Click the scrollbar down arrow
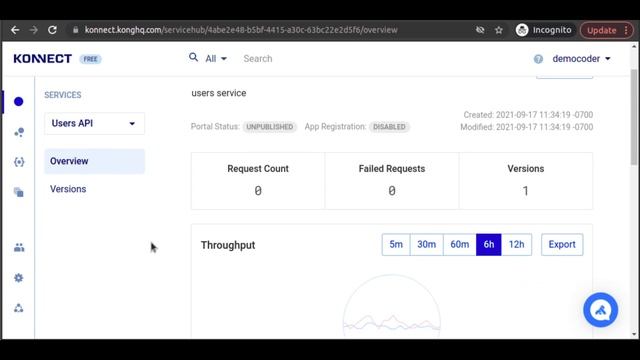This screenshot has width=640, height=360. pyautogui.click(x=634, y=334)
